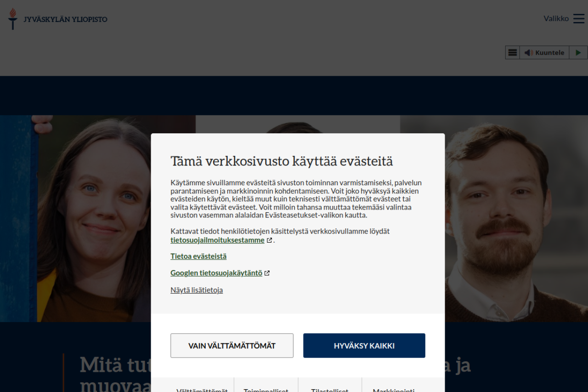Toggle the Markkinointi cookie category
The width and height of the screenshot is (588, 392).
click(x=394, y=388)
